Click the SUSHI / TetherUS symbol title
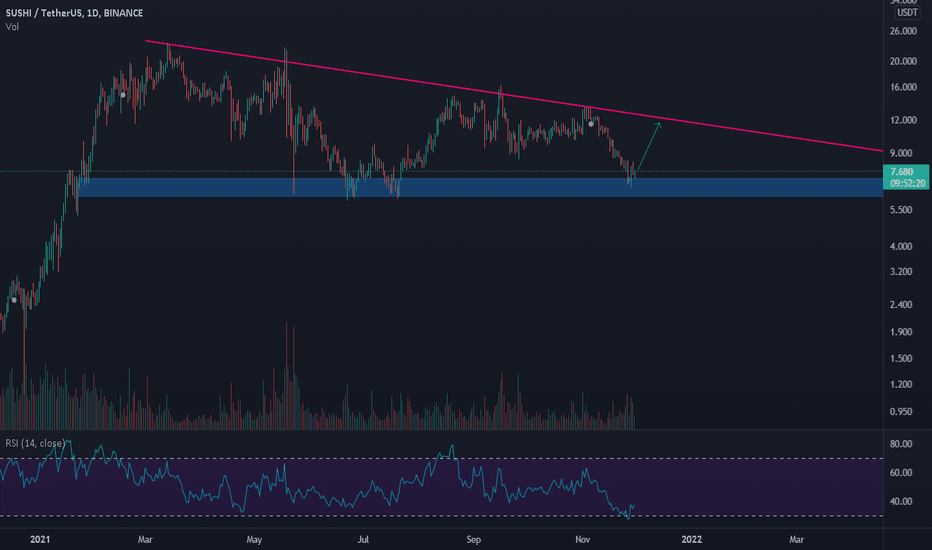 (74, 13)
